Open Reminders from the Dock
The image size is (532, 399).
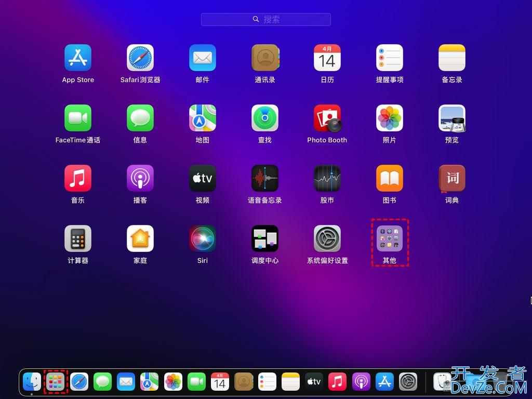point(267,382)
